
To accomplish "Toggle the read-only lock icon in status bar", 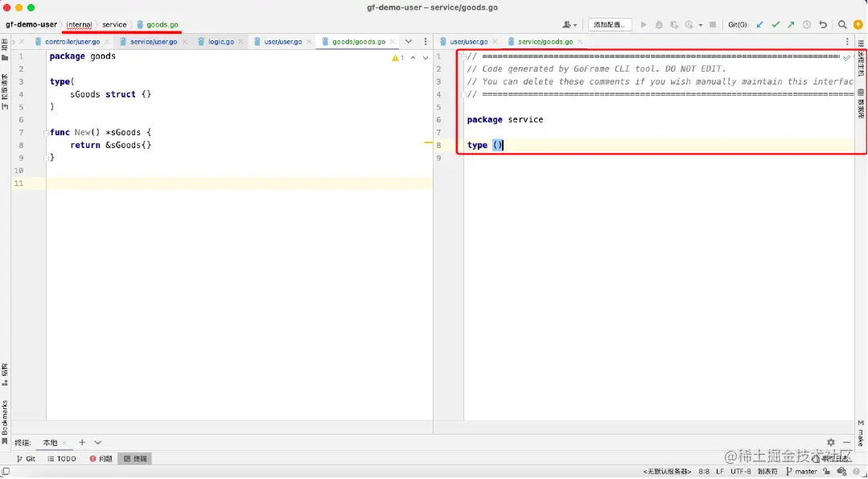I will pyautogui.click(x=828, y=471).
